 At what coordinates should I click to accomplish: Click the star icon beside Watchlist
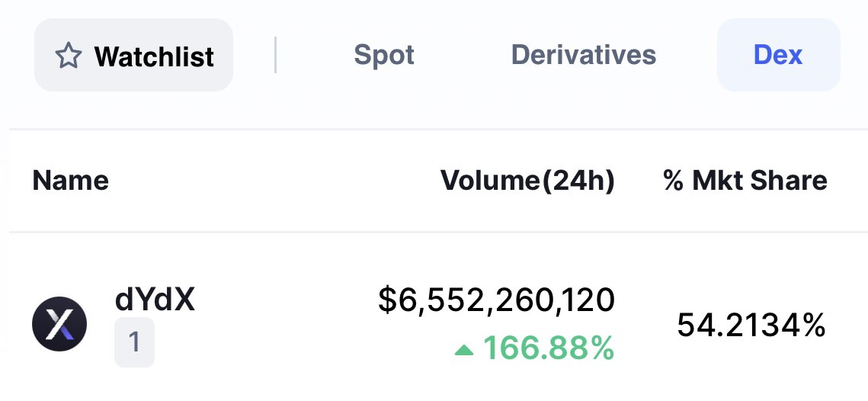[x=69, y=56]
